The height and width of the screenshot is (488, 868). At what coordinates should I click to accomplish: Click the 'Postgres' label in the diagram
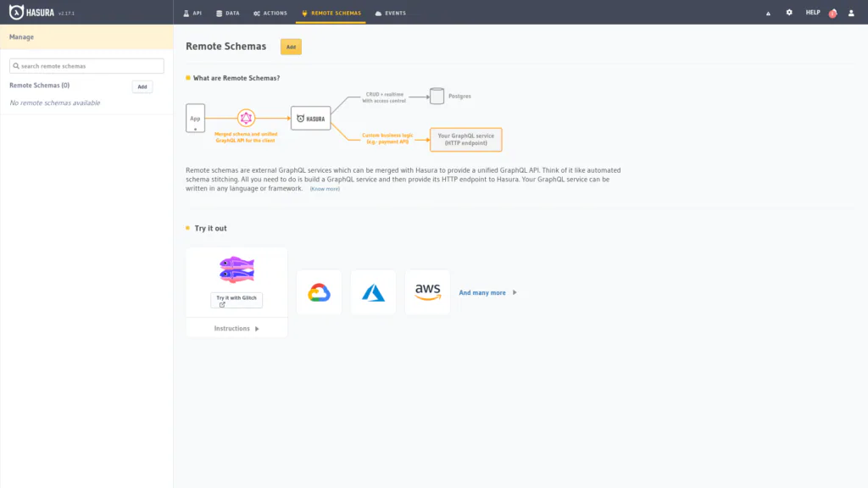[x=459, y=96]
